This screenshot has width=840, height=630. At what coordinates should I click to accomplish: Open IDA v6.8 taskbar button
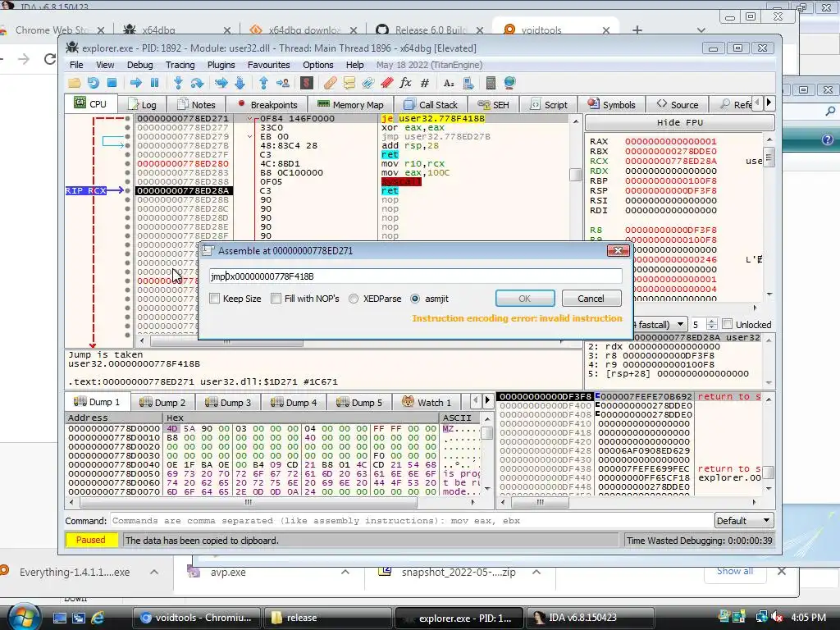point(590,618)
